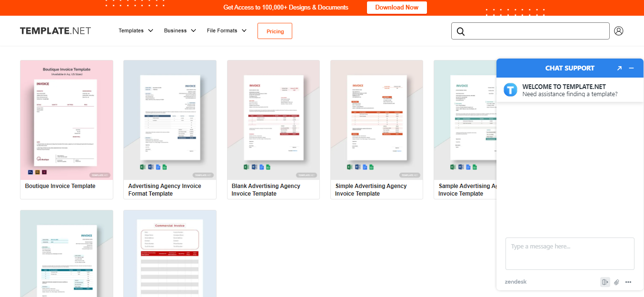Expand the Business dropdown menu

(x=179, y=30)
